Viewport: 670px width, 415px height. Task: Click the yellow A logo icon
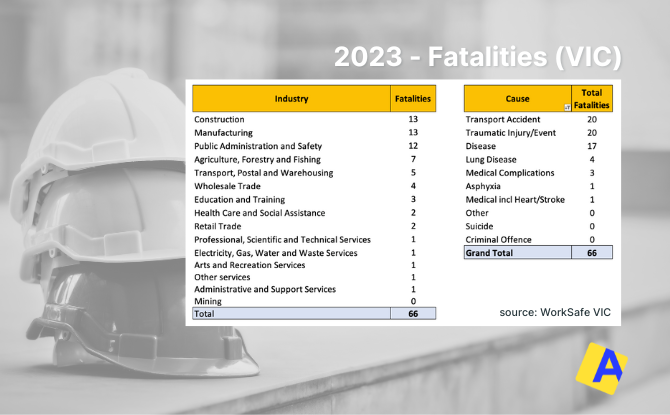(x=602, y=368)
